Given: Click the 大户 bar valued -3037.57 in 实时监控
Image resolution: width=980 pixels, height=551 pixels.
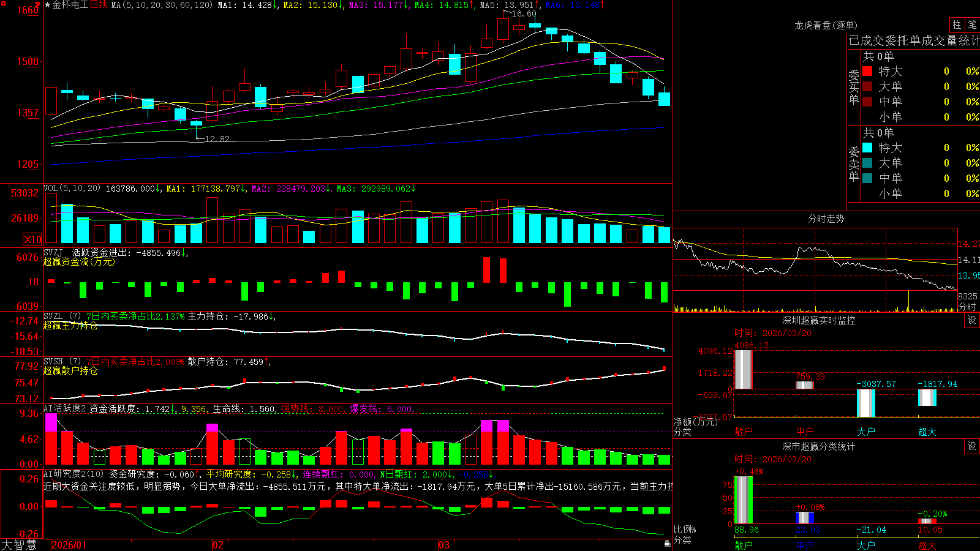Looking at the screenshot, I should click(866, 403).
